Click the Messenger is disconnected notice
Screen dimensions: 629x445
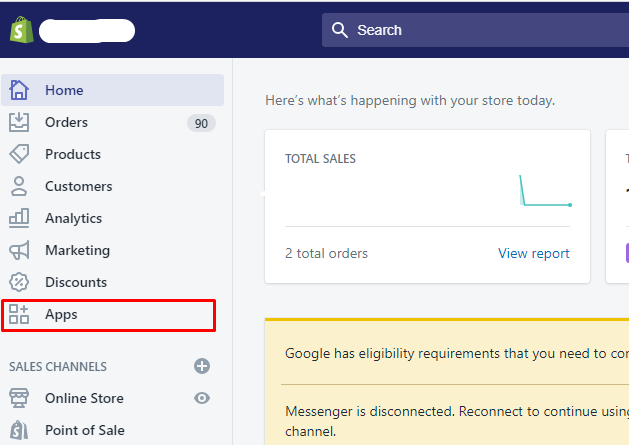[457, 421]
